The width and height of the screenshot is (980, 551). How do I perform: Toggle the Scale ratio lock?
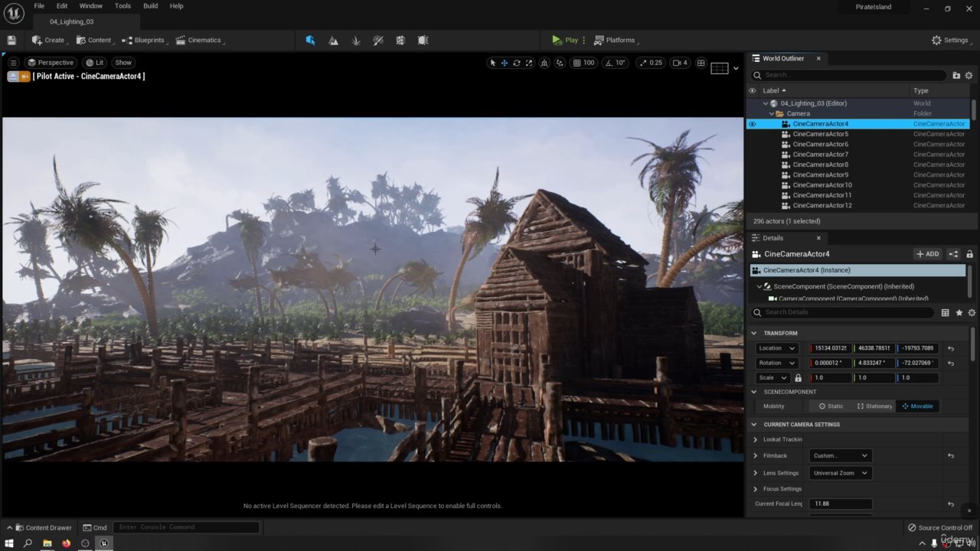[798, 378]
